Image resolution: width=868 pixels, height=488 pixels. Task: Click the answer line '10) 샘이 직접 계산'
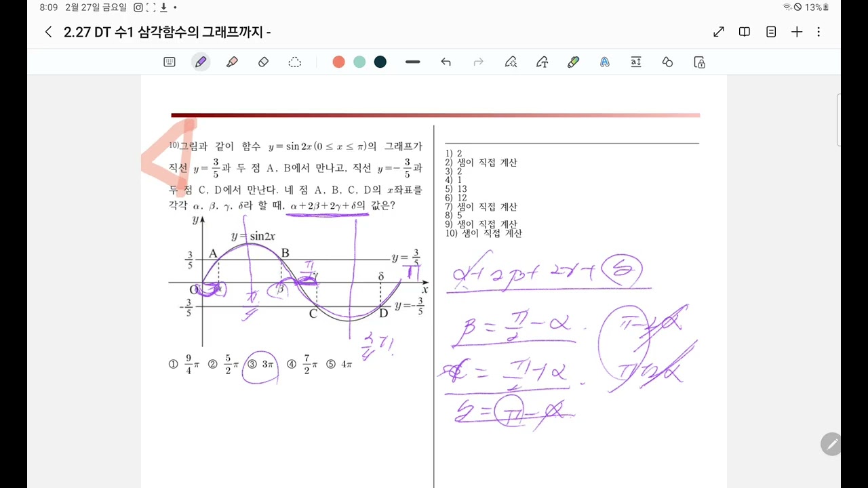pyautogui.click(x=484, y=233)
